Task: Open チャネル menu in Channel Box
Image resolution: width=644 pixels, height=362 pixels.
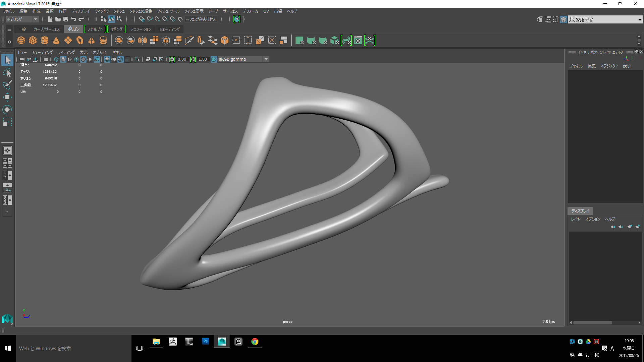Action: point(576,66)
